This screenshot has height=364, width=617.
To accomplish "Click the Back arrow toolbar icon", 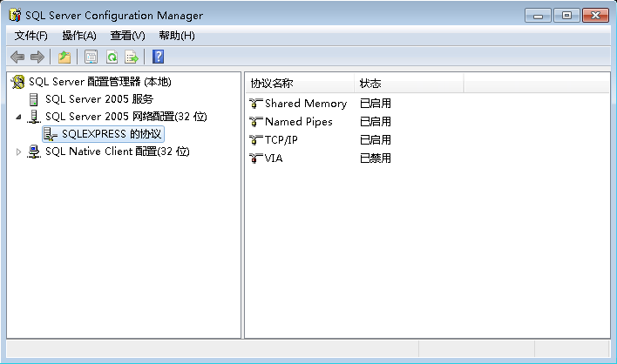I will click(17, 57).
